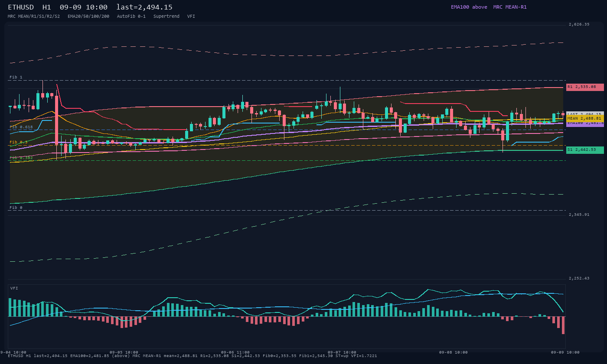Click the purple EMA100 price tag
This screenshot has height=364, width=607.
tap(585, 124)
